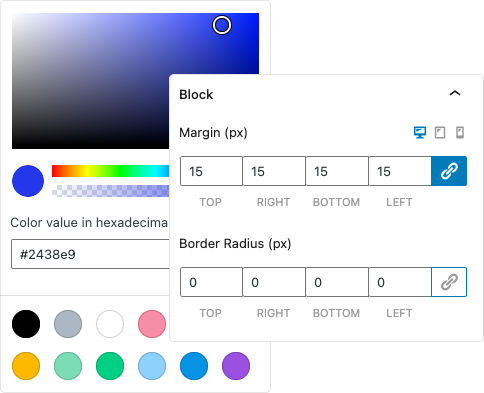Click the rainbow hue slider bar
484x393 pixels.
(111, 171)
